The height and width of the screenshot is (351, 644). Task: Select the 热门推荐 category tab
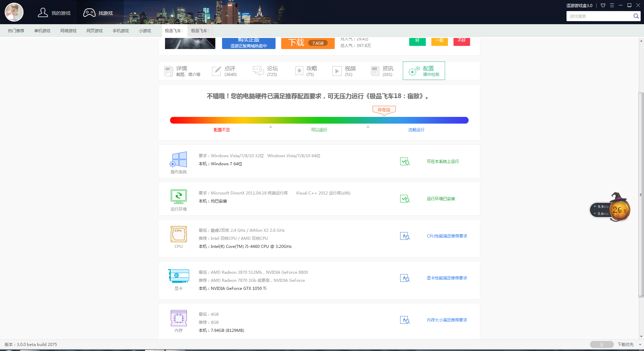[16, 31]
